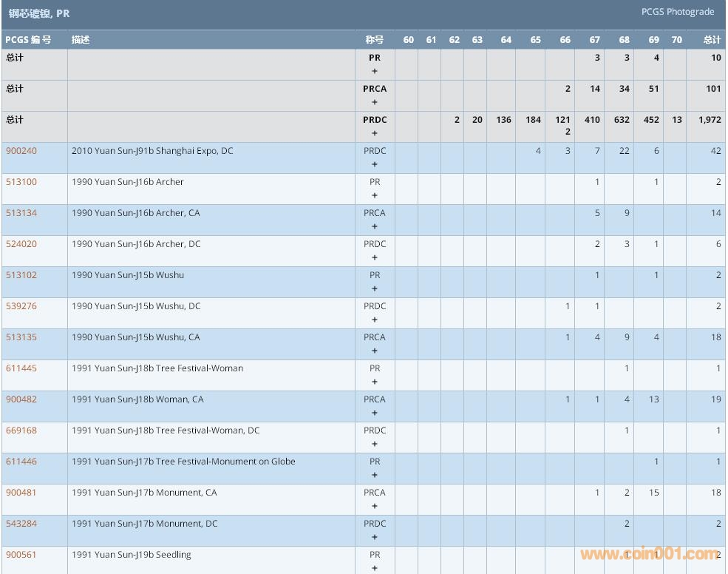Image resolution: width=728 pixels, height=574 pixels.
Task: Expand plus sign under PRCA total row
Action: pos(375,103)
